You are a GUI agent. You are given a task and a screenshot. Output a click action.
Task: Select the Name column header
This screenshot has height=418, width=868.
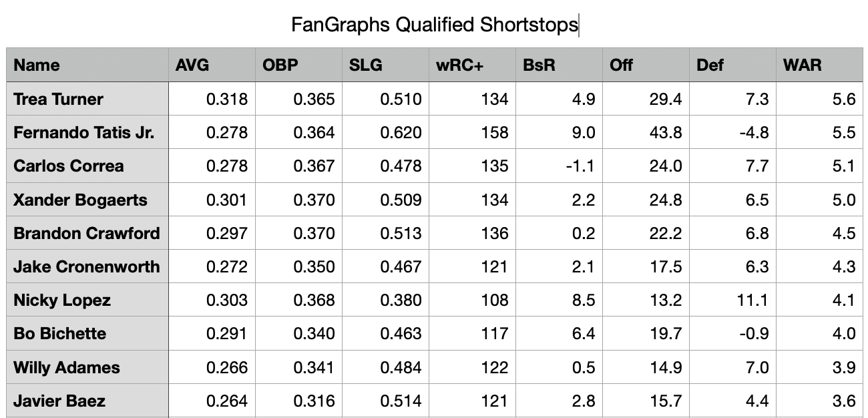click(x=87, y=65)
